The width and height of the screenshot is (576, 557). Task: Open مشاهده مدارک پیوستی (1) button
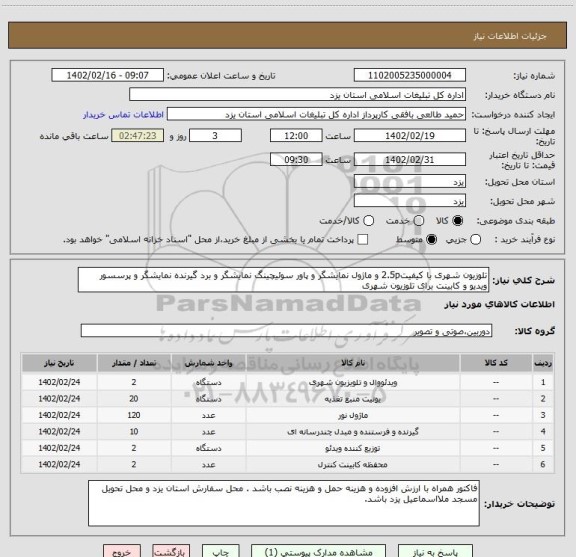click(318, 551)
